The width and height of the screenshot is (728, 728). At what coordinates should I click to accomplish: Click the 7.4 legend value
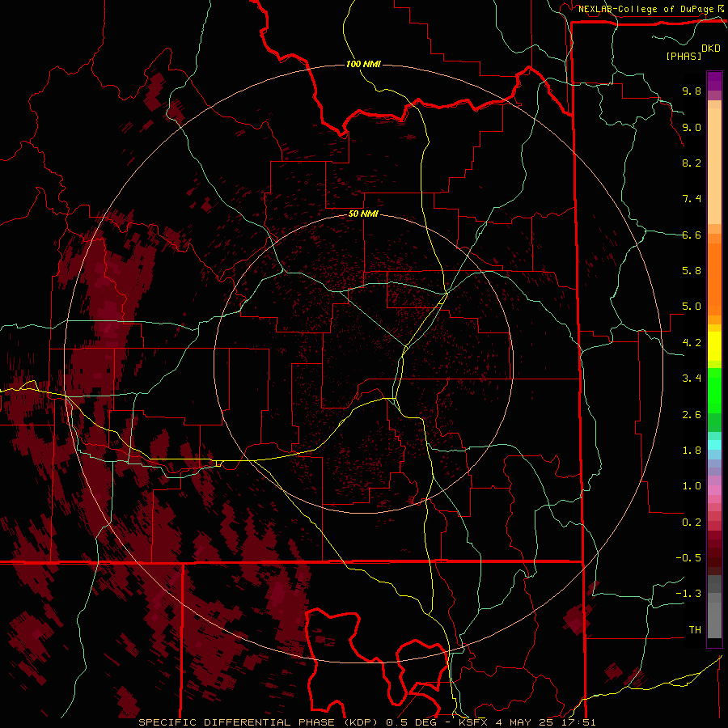click(x=692, y=199)
